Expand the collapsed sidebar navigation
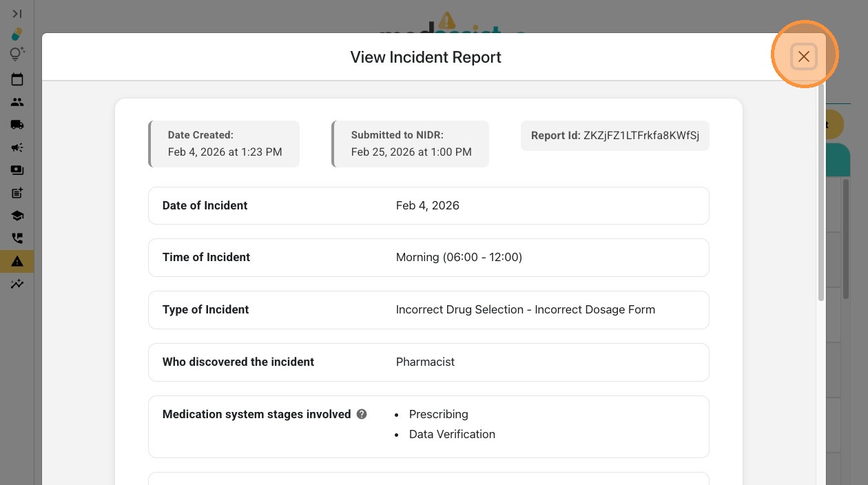Viewport: 868px width, 485px height. (x=17, y=14)
